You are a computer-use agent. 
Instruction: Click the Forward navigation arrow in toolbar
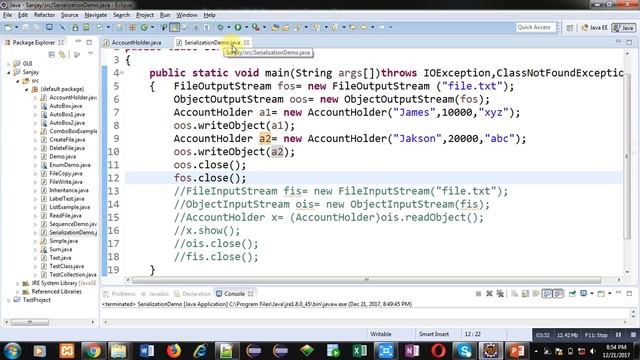click(382, 27)
